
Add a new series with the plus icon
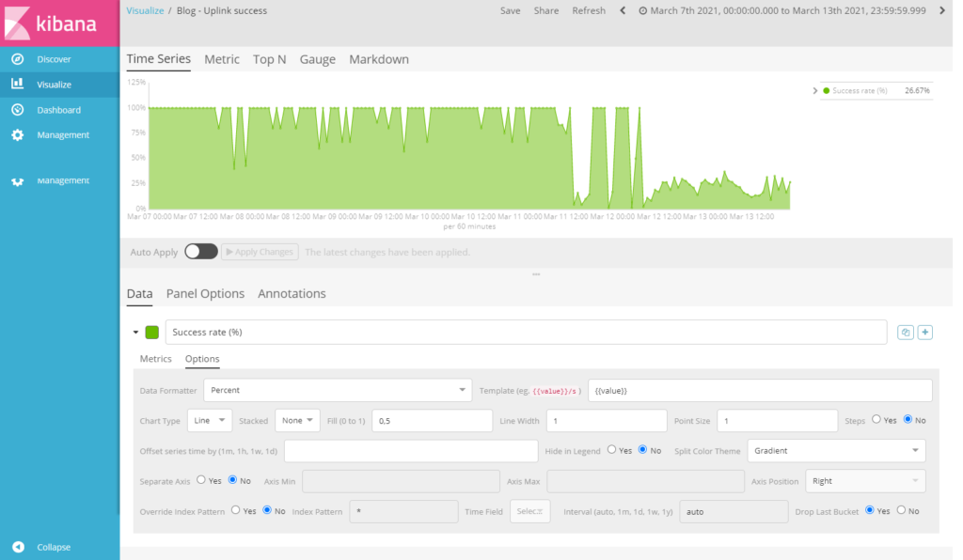coord(925,332)
